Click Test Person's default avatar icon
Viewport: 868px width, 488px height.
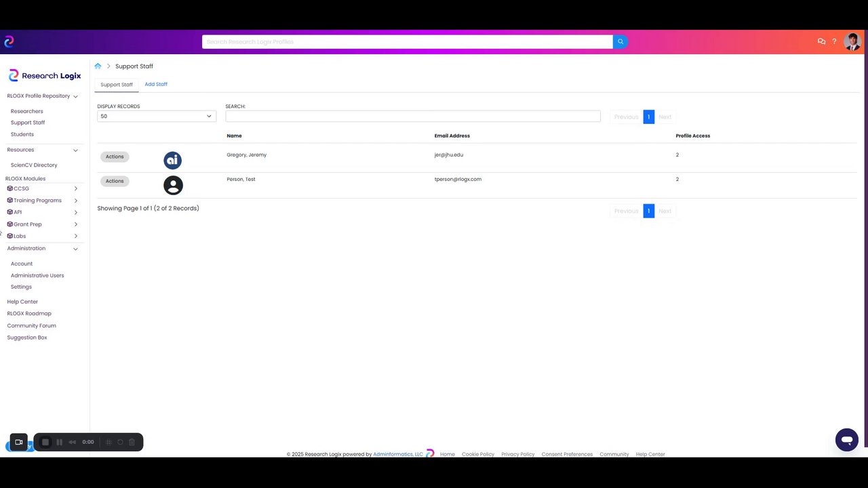pyautogui.click(x=173, y=185)
